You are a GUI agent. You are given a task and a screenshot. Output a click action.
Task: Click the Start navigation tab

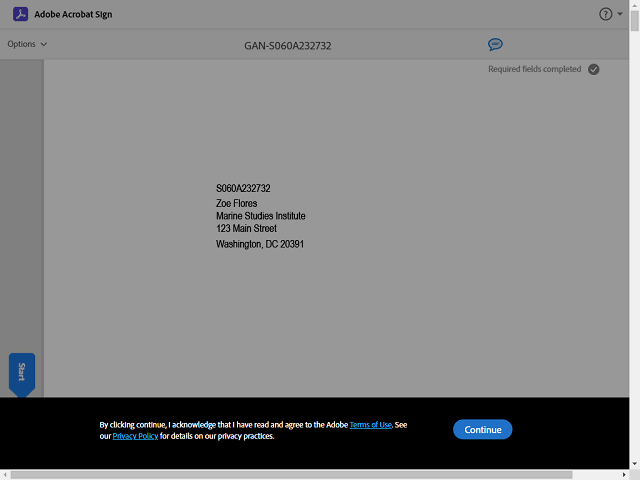(22, 374)
